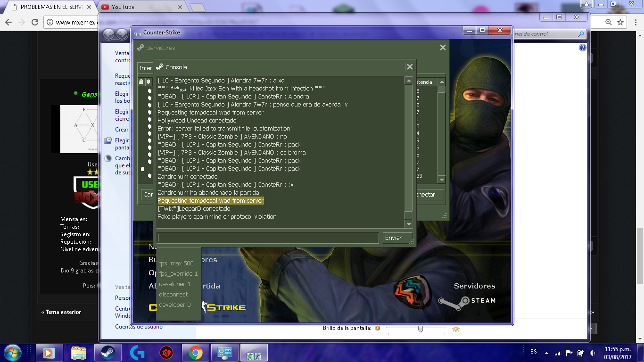Switch to the PROBLEMAS EN EL SERV tab

coord(50,7)
